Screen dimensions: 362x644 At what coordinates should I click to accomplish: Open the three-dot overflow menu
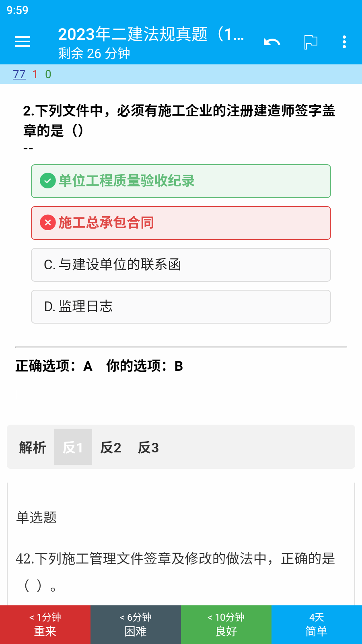pyautogui.click(x=344, y=42)
